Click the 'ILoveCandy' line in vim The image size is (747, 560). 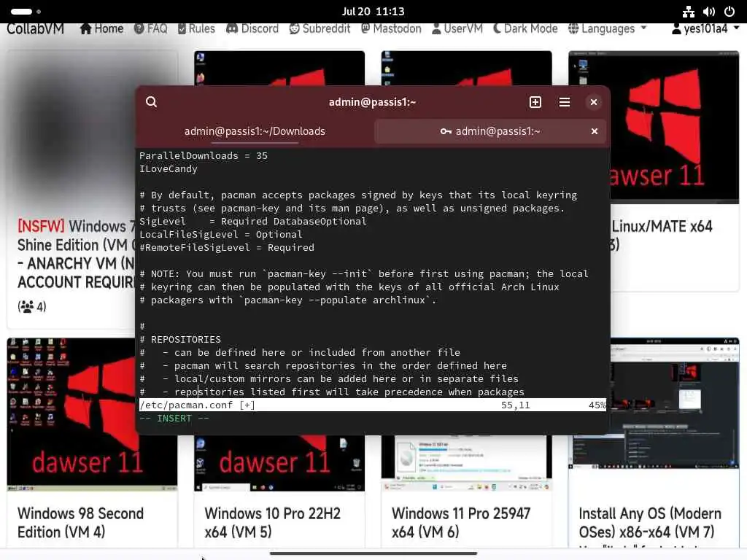(169, 168)
